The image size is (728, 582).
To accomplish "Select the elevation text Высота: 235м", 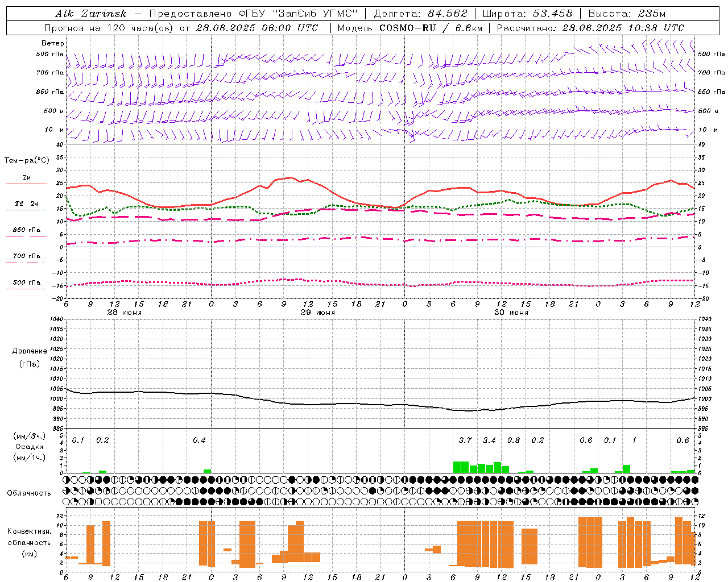I will point(627,14).
